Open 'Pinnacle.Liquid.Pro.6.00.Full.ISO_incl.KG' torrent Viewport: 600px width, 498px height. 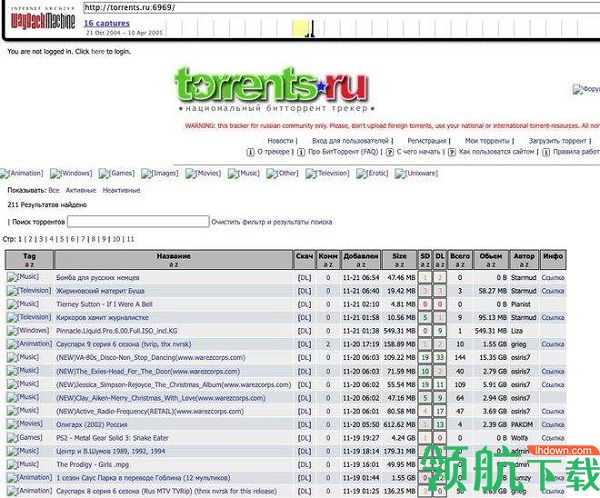click(117, 331)
